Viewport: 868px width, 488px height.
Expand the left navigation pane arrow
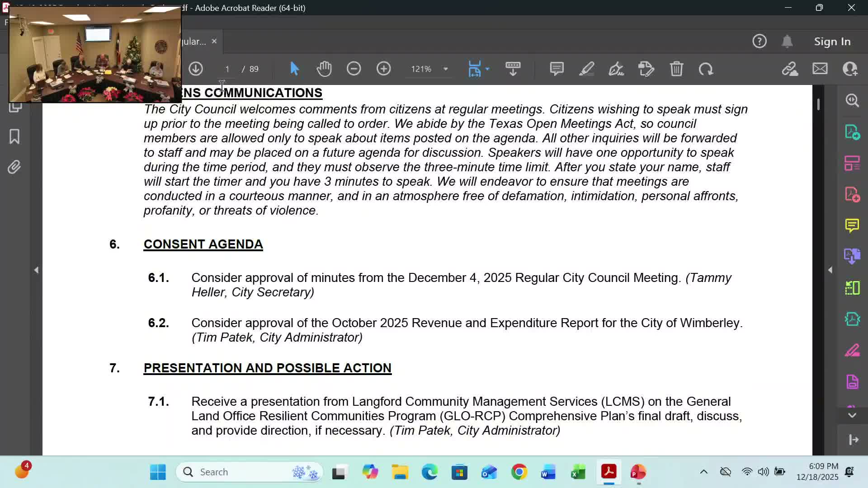point(36,270)
